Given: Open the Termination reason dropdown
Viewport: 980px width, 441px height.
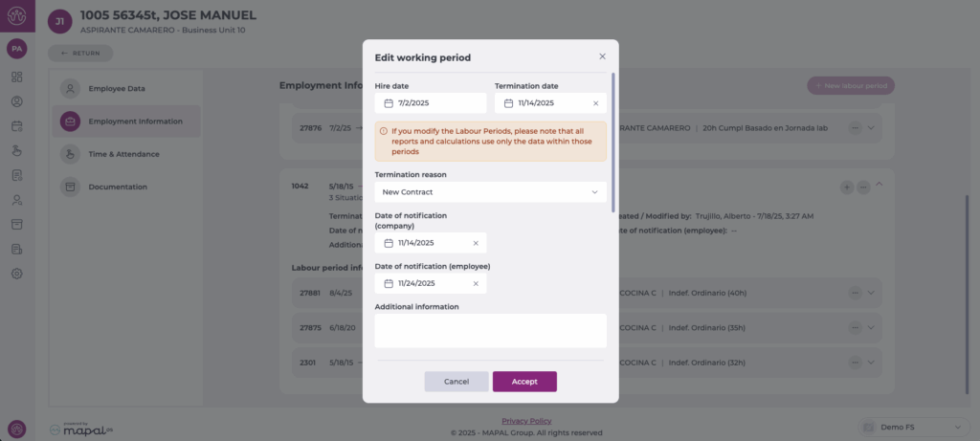Looking at the screenshot, I should (x=490, y=192).
